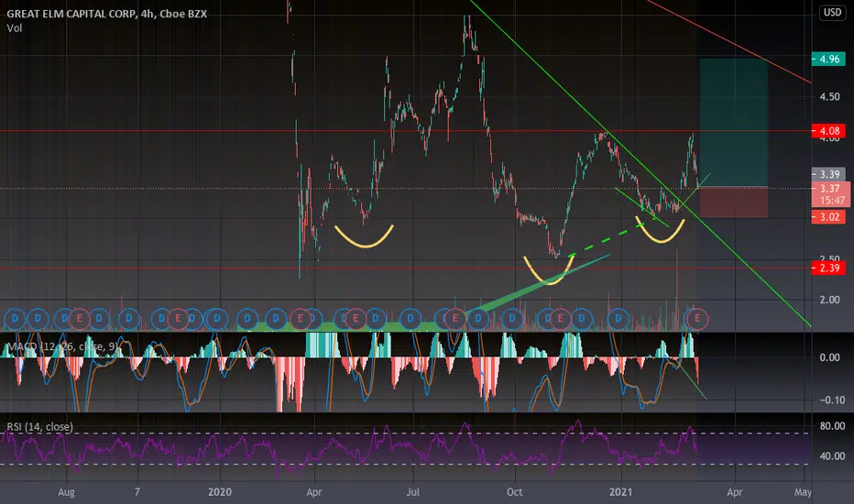Click the rightmost red E earnings marker

click(x=697, y=318)
